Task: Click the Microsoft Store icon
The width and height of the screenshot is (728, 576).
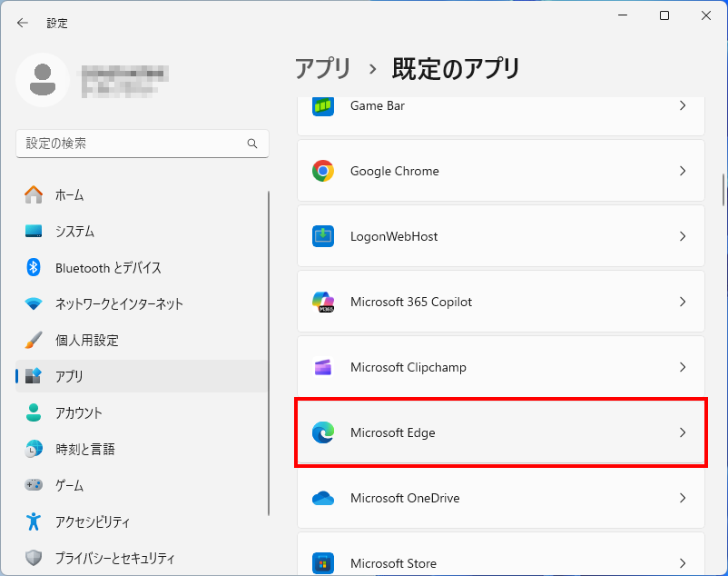Action: click(323, 563)
